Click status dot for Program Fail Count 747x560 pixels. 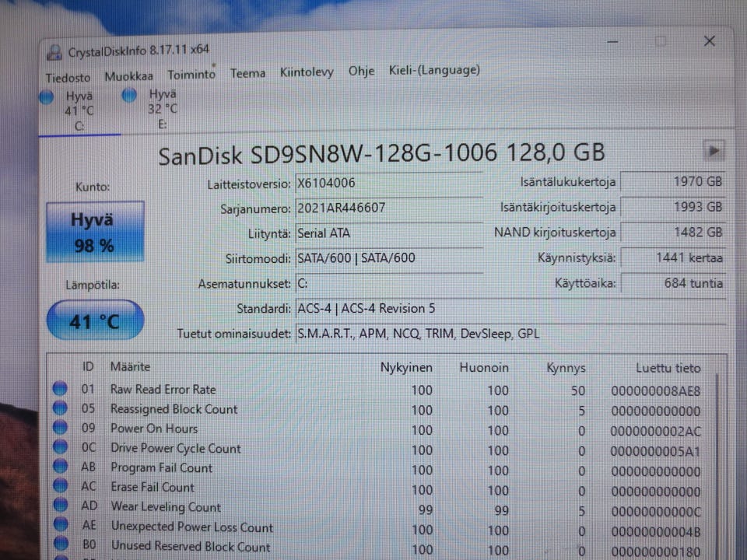click(61, 466)
